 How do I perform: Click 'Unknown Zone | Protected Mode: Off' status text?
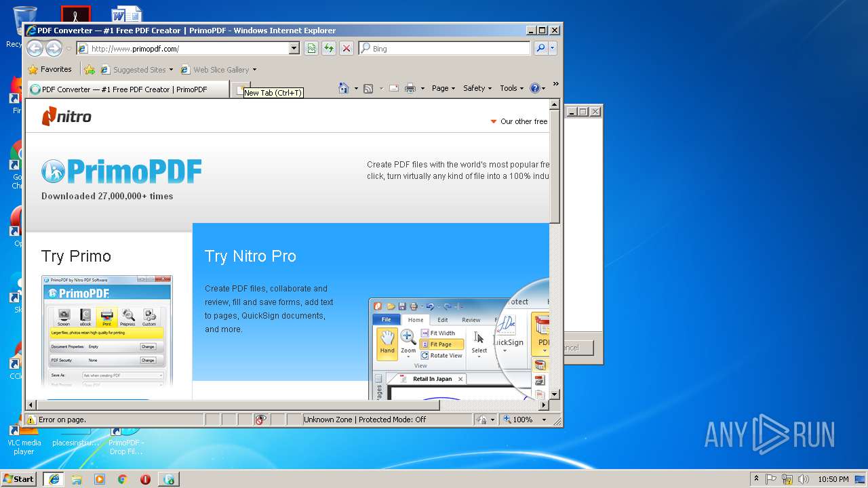[365, 420]
